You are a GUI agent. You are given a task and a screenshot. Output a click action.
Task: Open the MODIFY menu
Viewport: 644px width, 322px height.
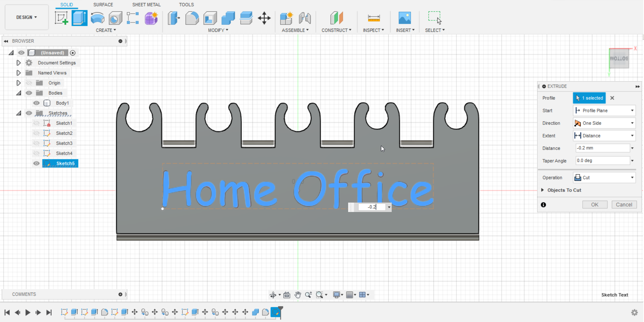point(218,30)
